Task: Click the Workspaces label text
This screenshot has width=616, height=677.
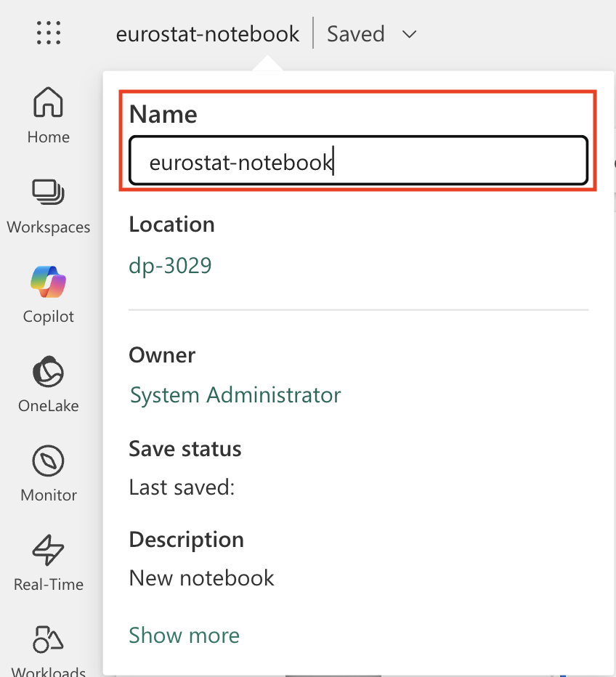Action: (x=49, y=227)
